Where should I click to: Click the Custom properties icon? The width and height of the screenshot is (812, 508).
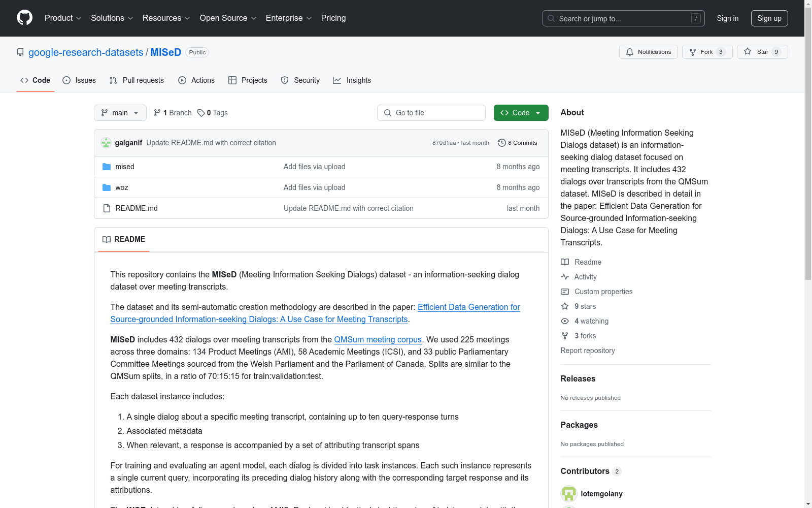tap(565, 292)
